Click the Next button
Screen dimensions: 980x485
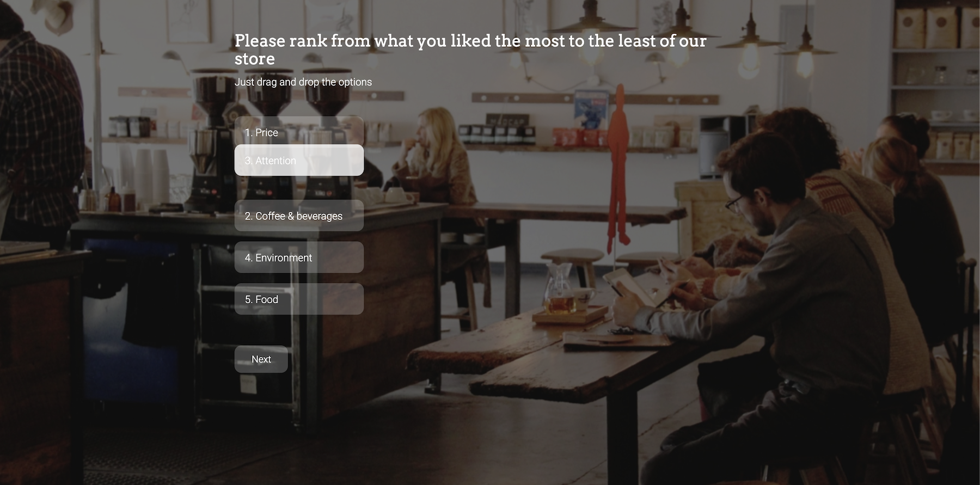261,359
